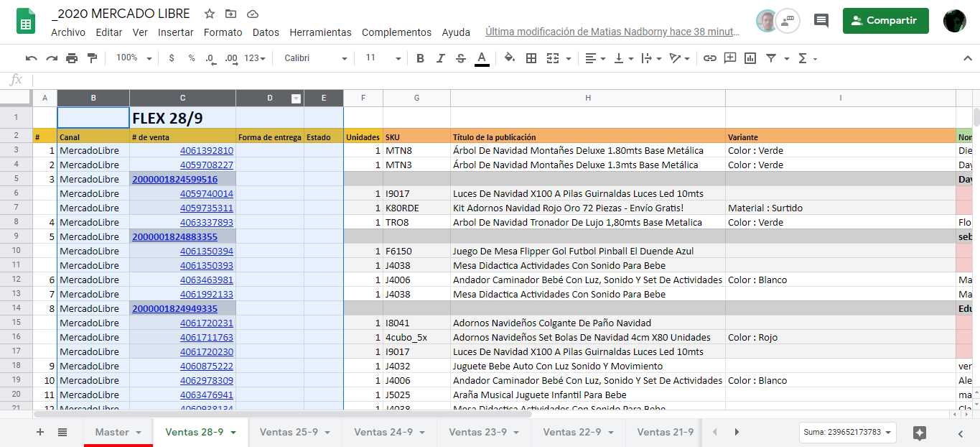
Task: Open the 123 number format menu
Action: pos(254,58)
